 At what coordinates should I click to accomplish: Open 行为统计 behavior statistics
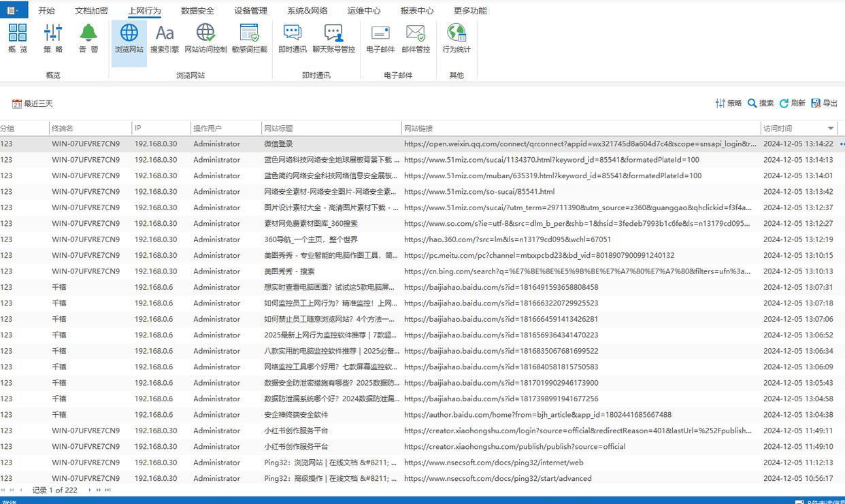[457, 38]
